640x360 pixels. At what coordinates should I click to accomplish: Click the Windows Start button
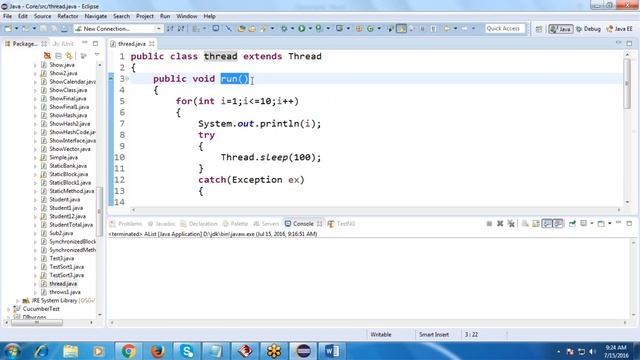12,351
